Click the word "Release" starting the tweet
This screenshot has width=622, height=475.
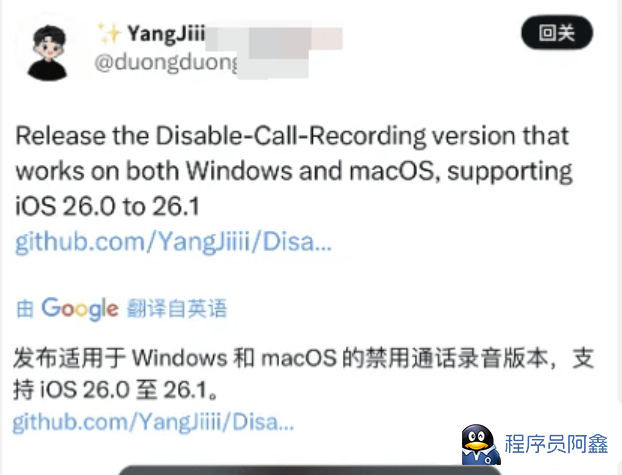pyautogui.click(x=60, y=136)
